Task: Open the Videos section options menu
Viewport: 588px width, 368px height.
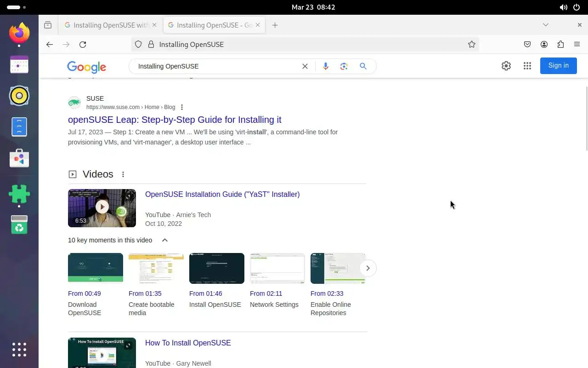Action: click(x=123, y=174)
